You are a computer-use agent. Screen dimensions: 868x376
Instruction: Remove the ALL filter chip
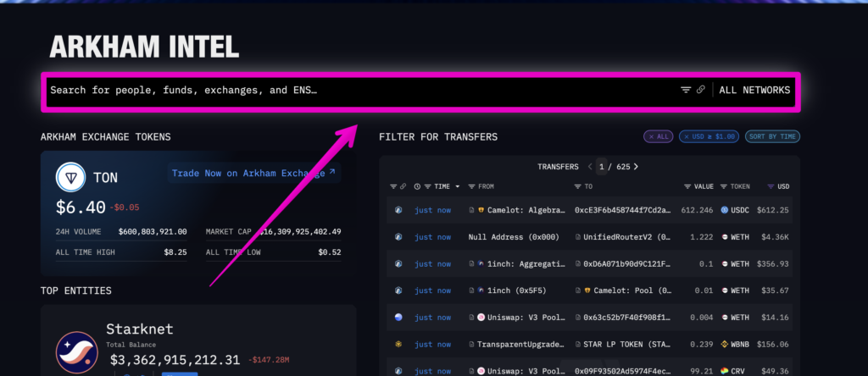651,136
